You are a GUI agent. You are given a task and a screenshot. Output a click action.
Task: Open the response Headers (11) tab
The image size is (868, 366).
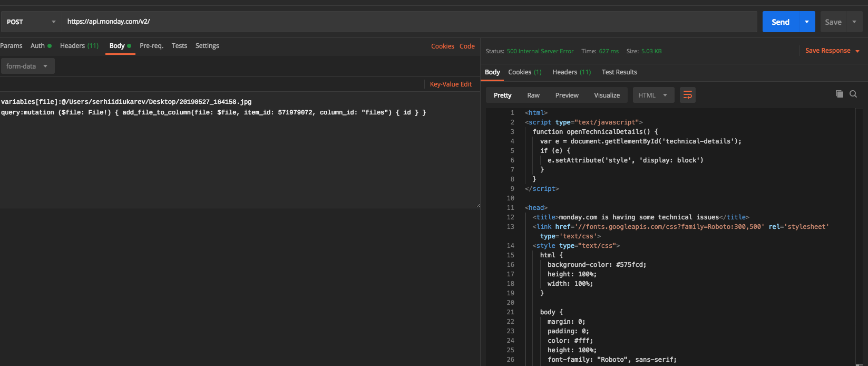571,72
